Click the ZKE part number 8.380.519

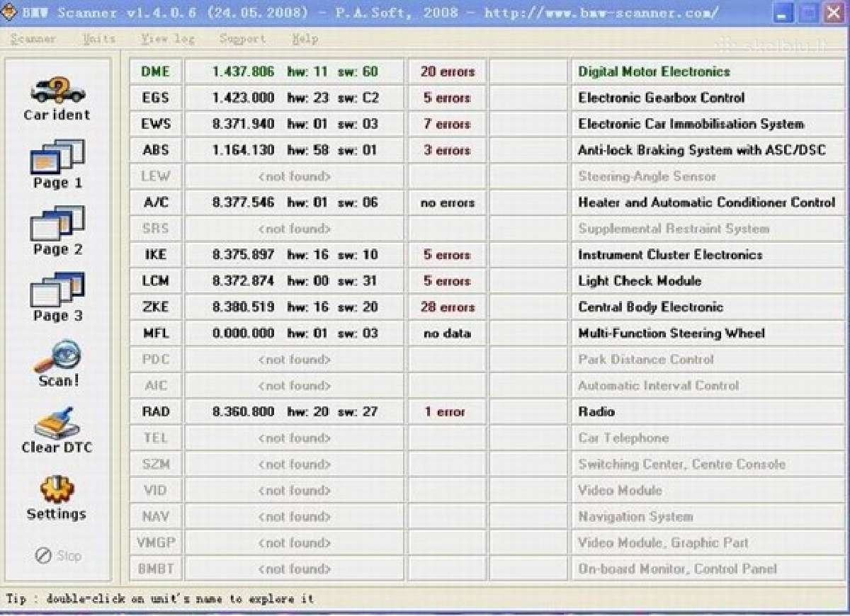pyautogui.click(x=243, y=307)
